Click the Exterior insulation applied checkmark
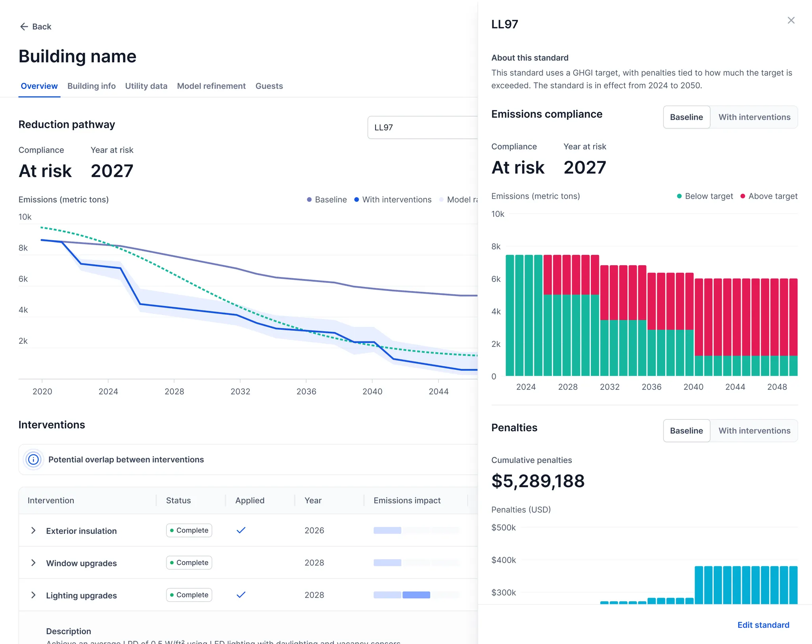 241,530
